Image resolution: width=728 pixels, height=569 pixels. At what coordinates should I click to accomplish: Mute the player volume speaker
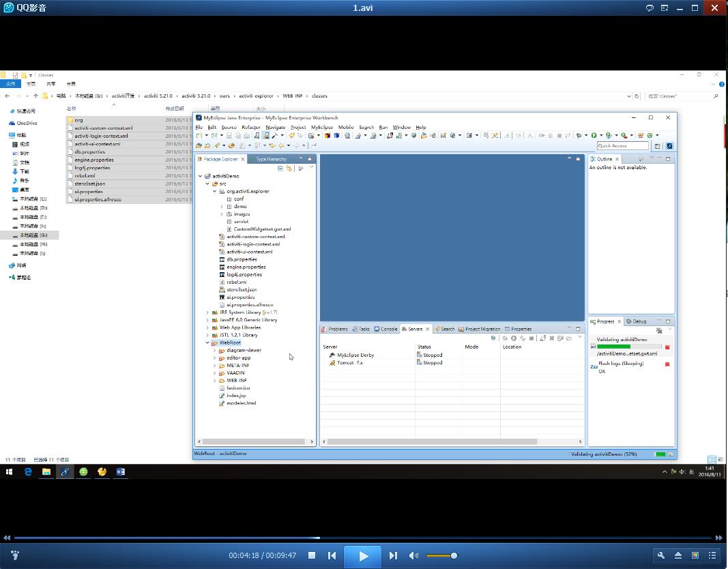413,556
